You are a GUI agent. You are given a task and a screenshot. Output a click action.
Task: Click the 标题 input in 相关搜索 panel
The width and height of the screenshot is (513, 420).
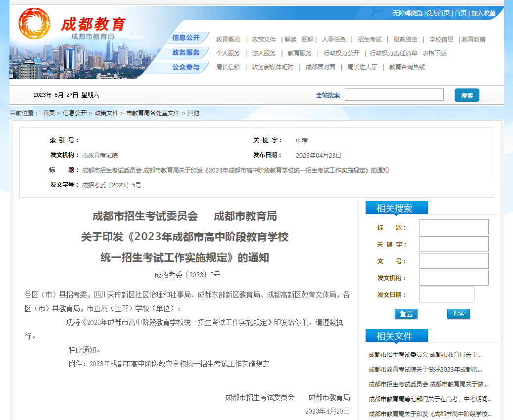click(x=453, y=227)
